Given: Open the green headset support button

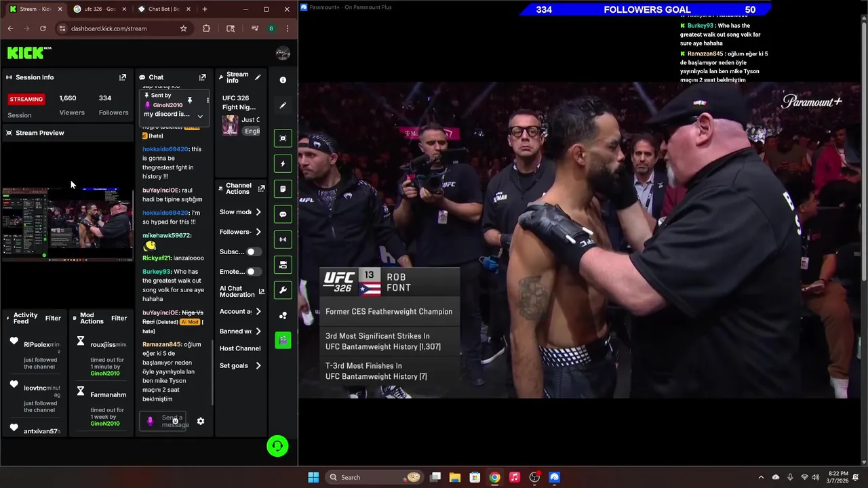Looking at the screenshot, I should pyautogui.click(x=277, y=446).
